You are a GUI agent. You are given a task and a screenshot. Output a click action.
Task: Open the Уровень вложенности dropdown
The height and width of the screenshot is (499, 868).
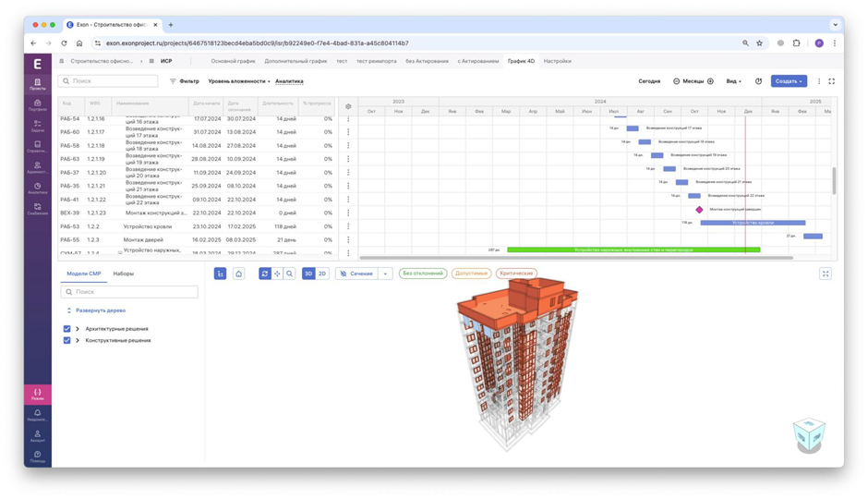pyautogui.click(x=238, y=81)
